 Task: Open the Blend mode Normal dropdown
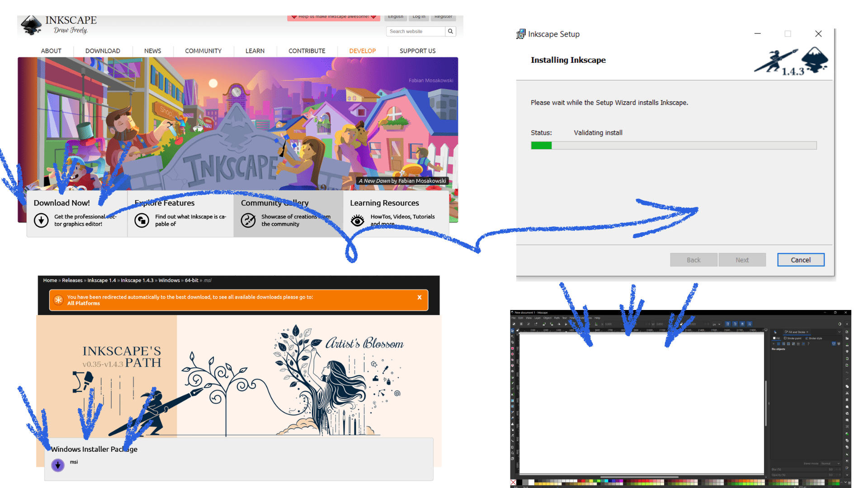pos(830,463)
